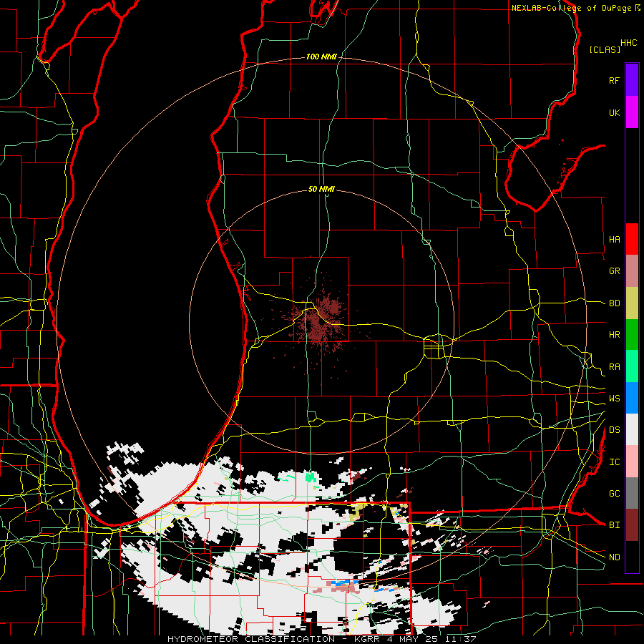Select the IC light-pink legend swatch

coord(632,462)
